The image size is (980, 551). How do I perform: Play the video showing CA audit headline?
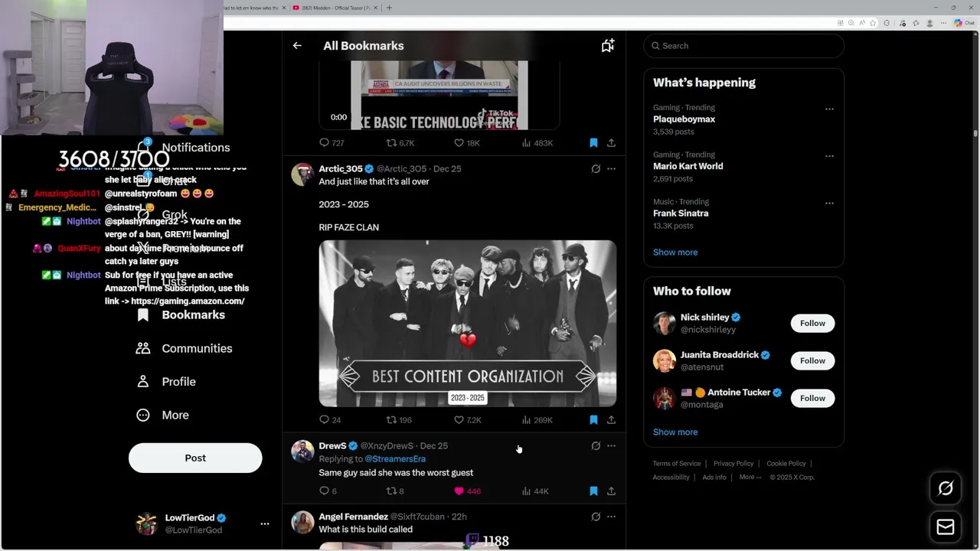(x=439, y=96)
